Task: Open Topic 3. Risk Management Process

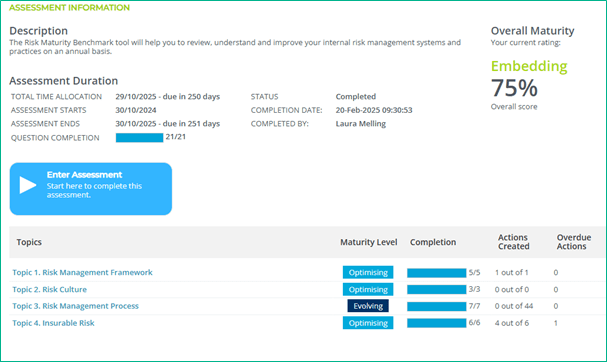Action: (x=75, y=306)
